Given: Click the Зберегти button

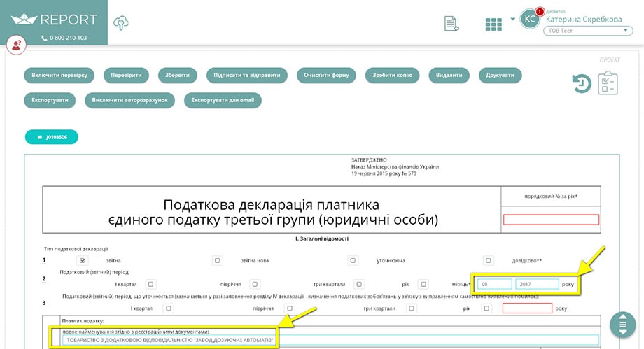Looking at the screenshot, I should click(x=177, y=75).
